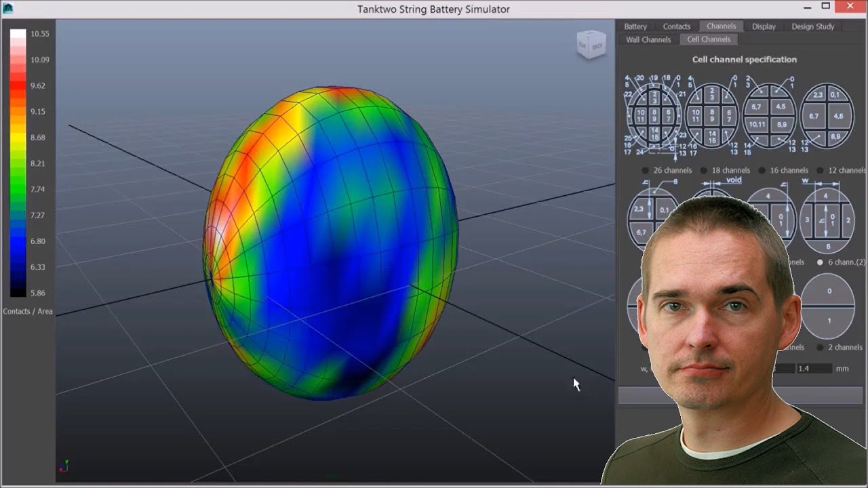
Task: Select the 12-channel cell diagram
Action: [x=827, y=117]
